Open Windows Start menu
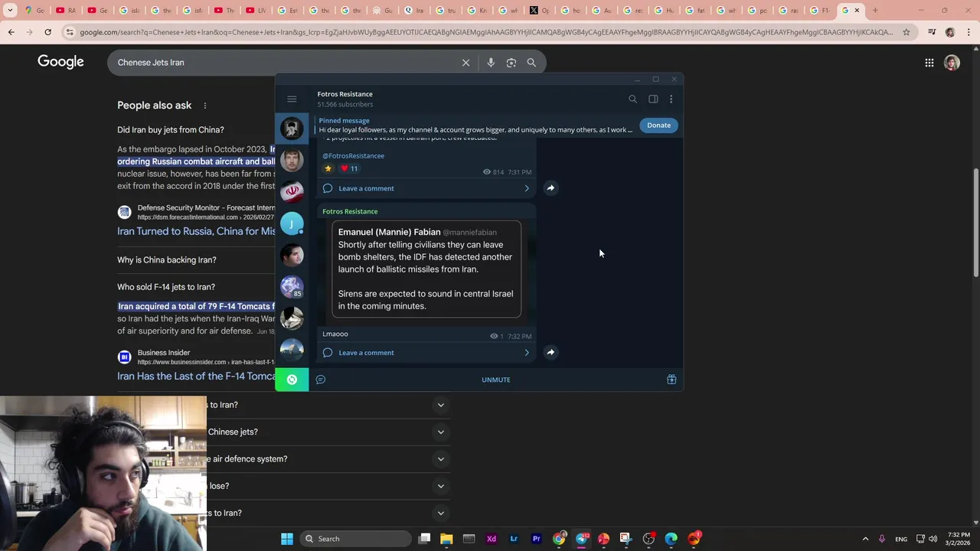This screenshot has width=980, height=551. click(x=287, y=539)
